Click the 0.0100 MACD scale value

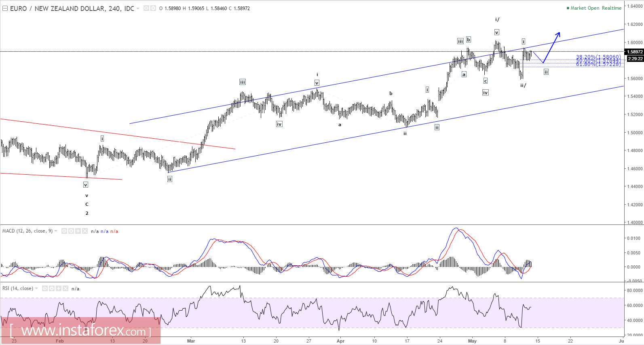pos(634,238)
